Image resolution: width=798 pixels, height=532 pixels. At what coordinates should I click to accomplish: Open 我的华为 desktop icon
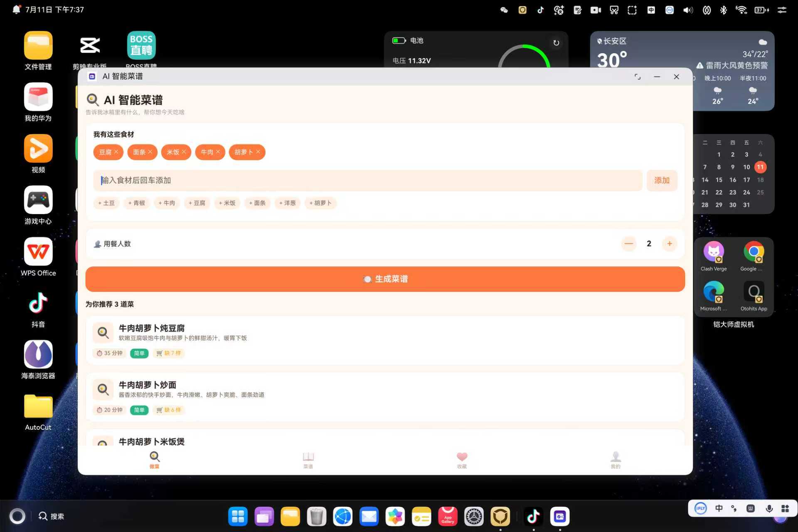38,102
